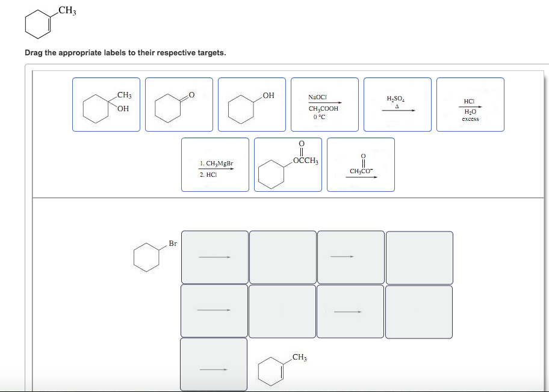Image resolution: width=549 pixels, height=392 pixels.
Task: Select the 1-methylcyclohexanol structure label
Action: (106, 105)
